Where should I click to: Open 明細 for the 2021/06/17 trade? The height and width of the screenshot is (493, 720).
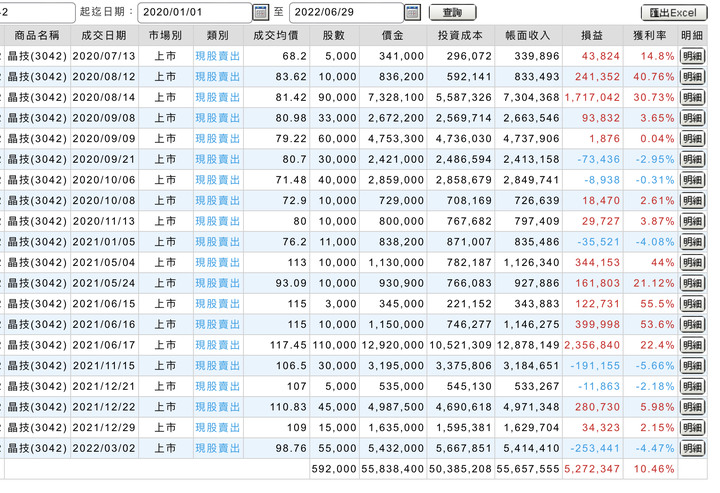click(692, 345)
